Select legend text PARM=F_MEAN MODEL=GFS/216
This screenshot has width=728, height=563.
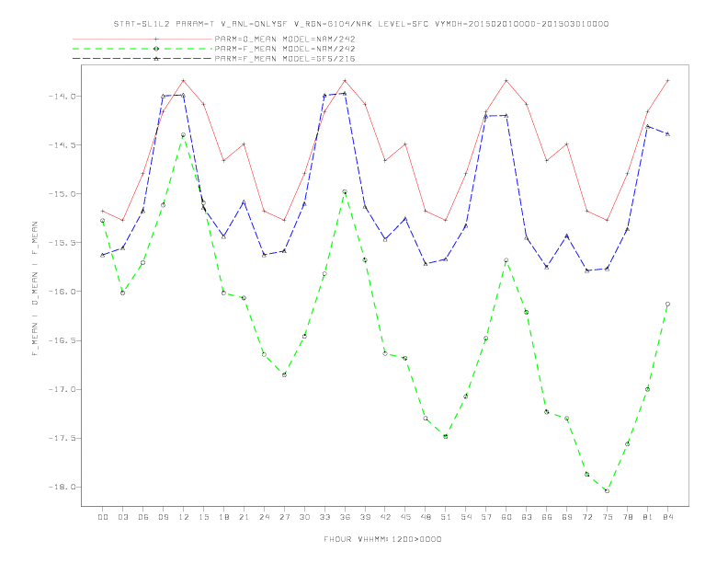(x=285, y=59)
